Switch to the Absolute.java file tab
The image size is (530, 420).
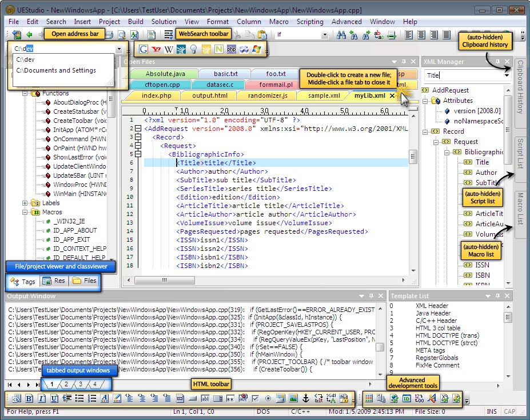(165, 74)
